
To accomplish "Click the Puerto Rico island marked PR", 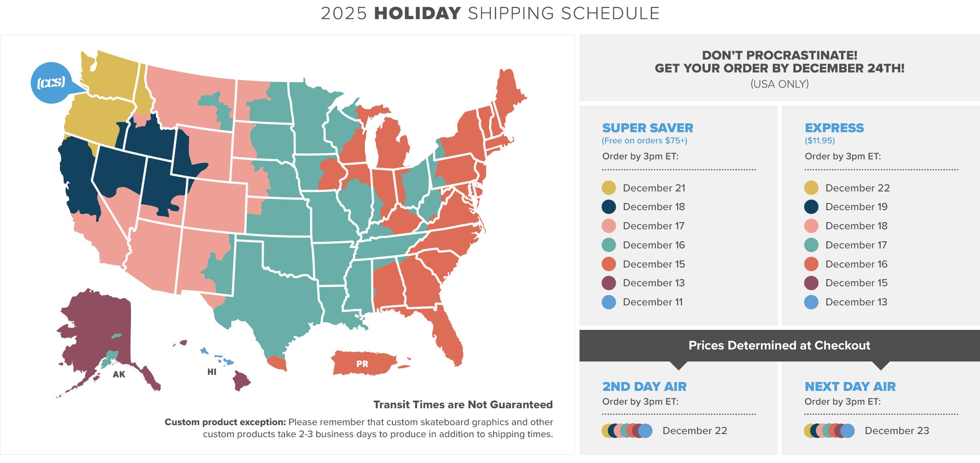I will pos(363,363).
